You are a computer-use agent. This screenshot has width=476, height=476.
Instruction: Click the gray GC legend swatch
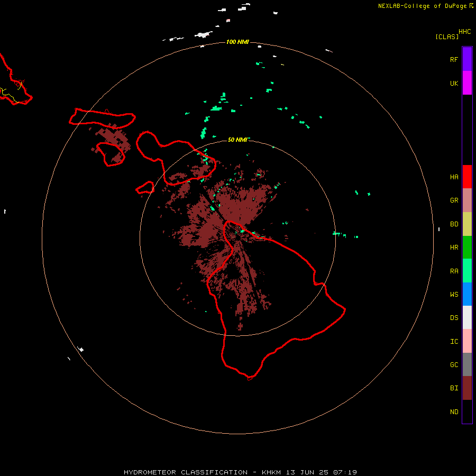pos(467,364)
